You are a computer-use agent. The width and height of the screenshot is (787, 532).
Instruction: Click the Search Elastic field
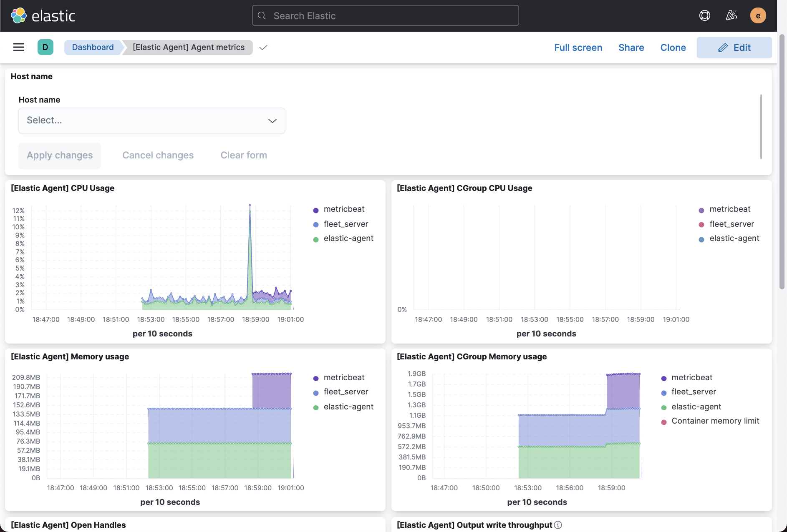tap(385, 15)
